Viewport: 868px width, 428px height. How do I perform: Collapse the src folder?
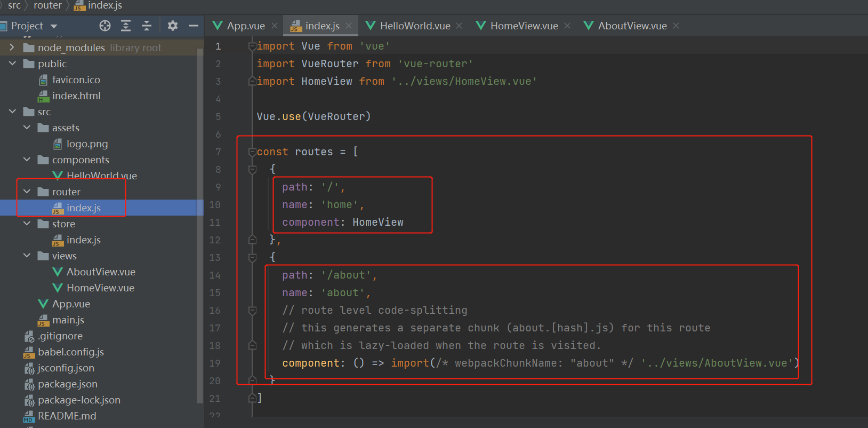click(12, 112)
